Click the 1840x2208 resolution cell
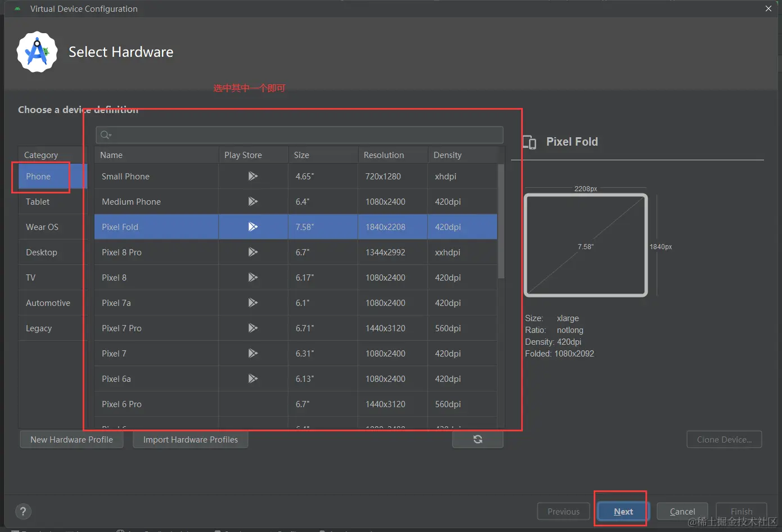 [392, 227]
